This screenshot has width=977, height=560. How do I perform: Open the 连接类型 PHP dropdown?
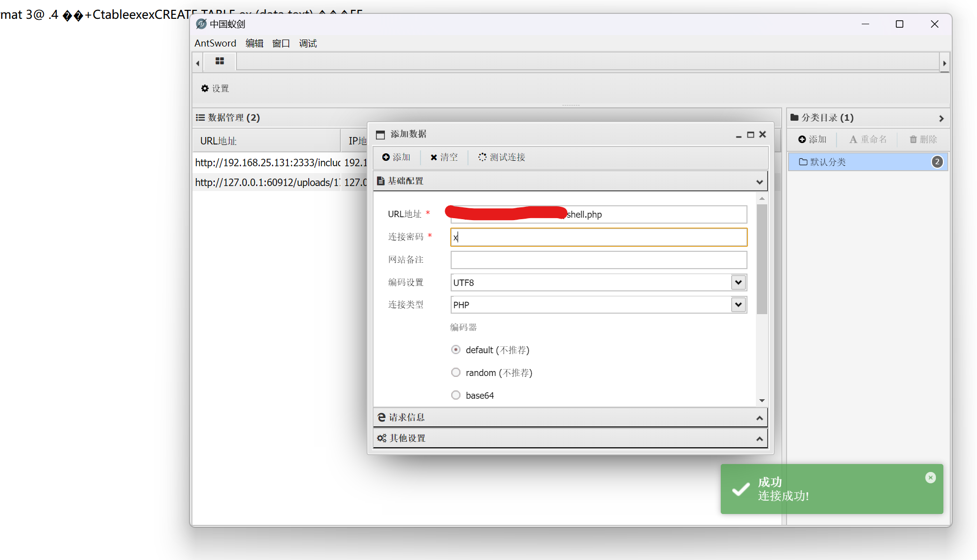click(x=738, y=305)
